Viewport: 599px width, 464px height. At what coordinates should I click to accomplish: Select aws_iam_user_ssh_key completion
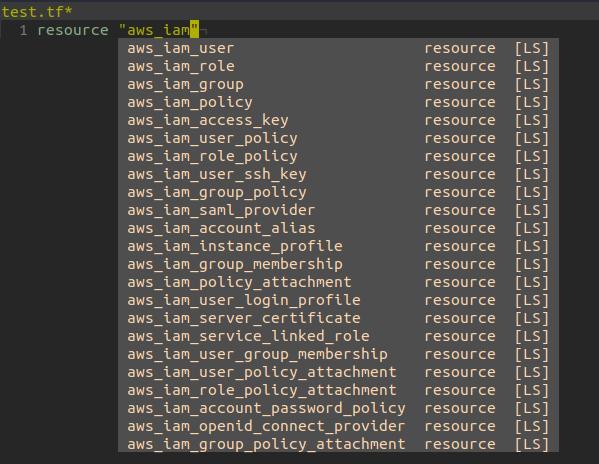click(338, 174)
